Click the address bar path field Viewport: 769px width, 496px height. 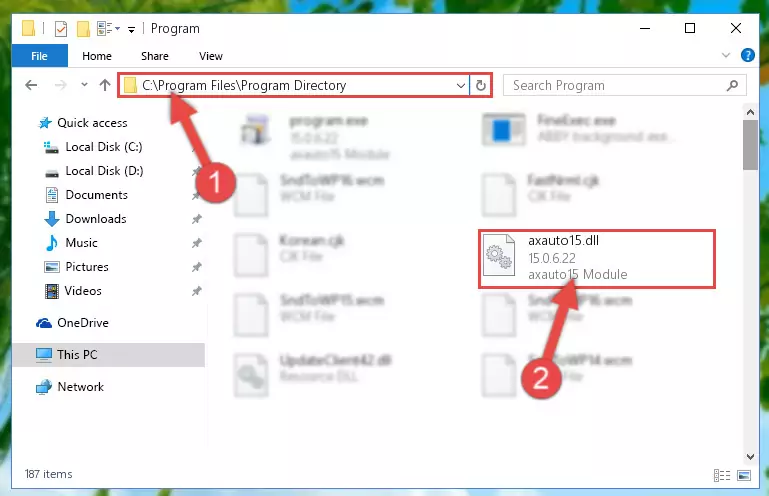(x=293, y=85)
